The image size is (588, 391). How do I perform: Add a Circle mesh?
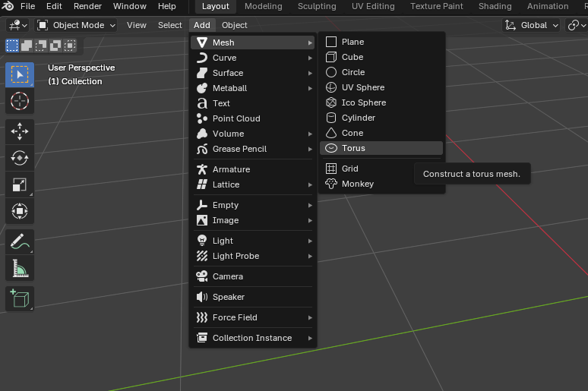381,72
